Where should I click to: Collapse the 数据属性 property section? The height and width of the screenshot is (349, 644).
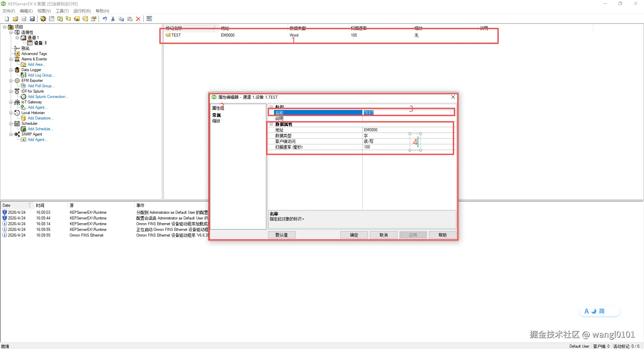tap(271, 124)
